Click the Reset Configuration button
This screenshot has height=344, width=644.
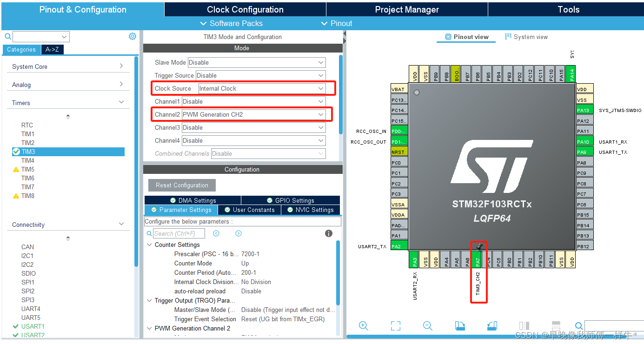[182, 185]
